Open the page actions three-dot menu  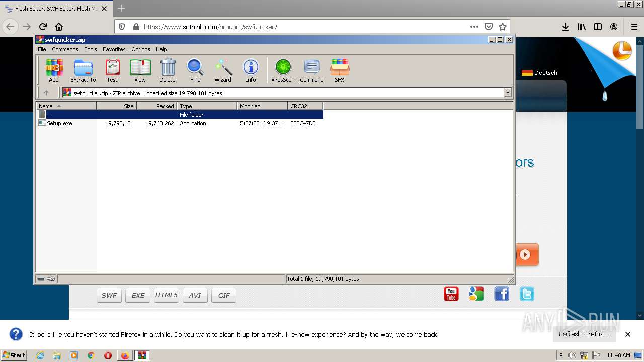pos(474,27)
